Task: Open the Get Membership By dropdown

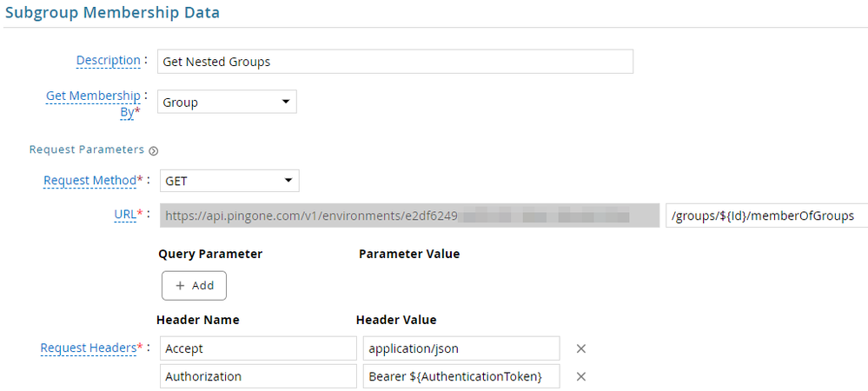Action: 227,102
